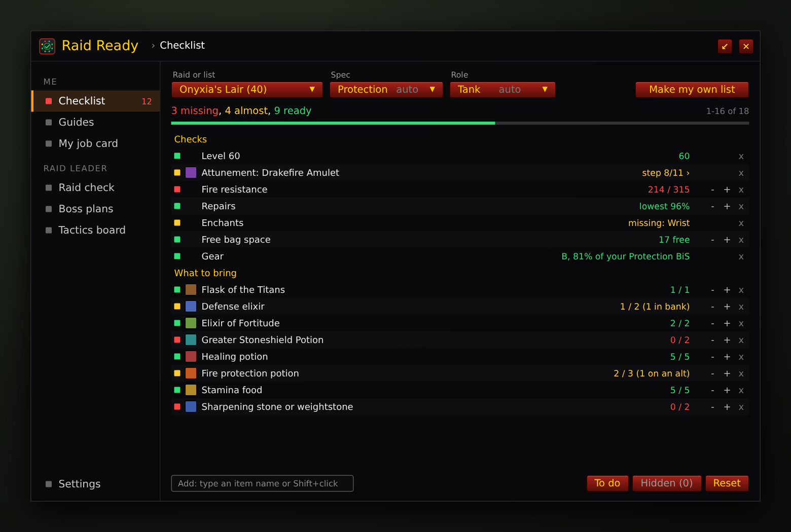Open the Checklist sidebar item

click(96, 101)
